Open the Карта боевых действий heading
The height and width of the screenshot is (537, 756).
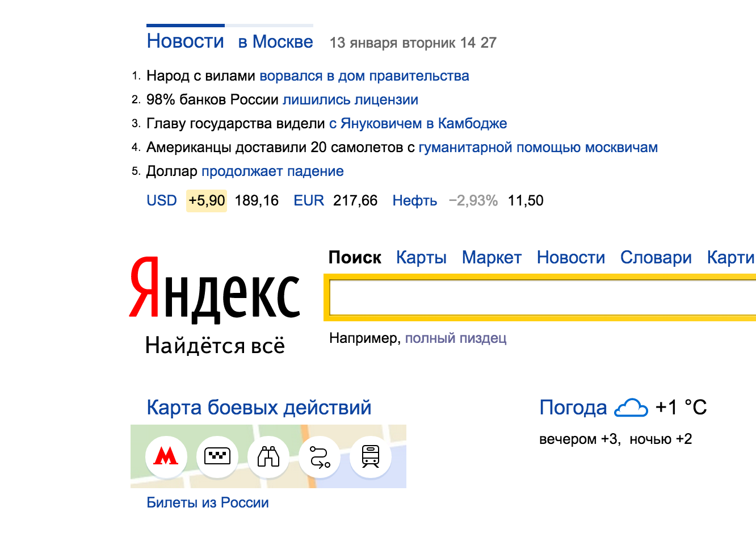pos(259,408)
